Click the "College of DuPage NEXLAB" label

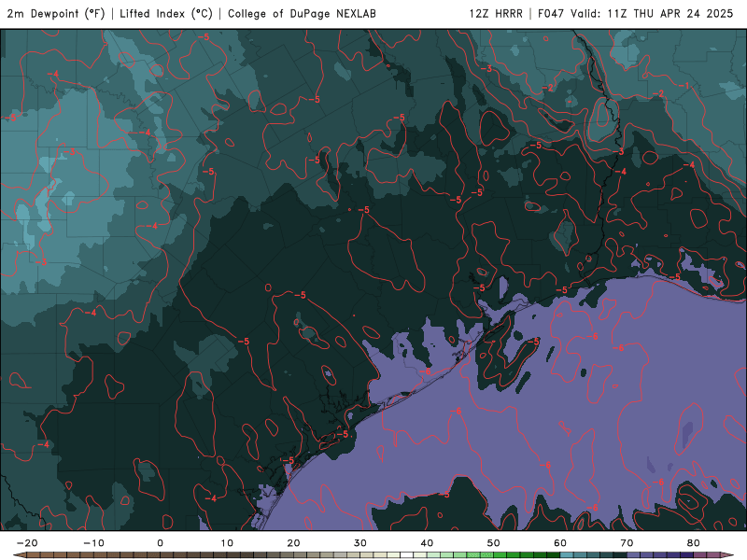[302, 14]
